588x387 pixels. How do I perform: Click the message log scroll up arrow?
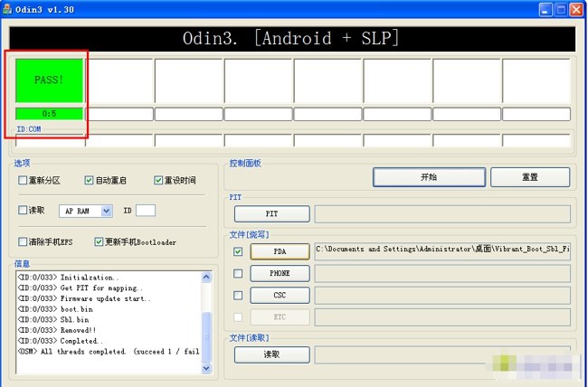click(206, 277)
